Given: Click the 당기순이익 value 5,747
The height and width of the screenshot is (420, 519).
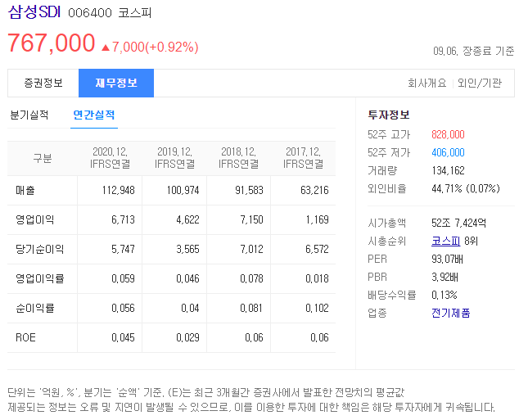Looking at the screenshot, I should click(123, 249).
